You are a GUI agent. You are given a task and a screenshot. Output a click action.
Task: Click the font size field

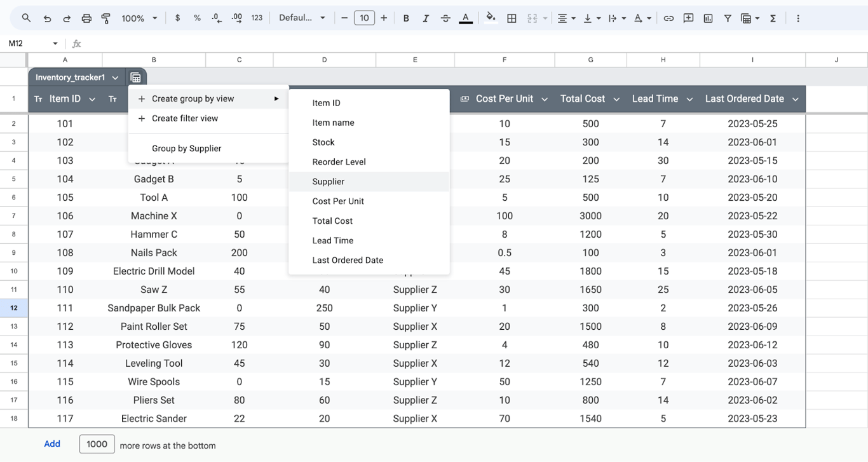tap(364, 18)
